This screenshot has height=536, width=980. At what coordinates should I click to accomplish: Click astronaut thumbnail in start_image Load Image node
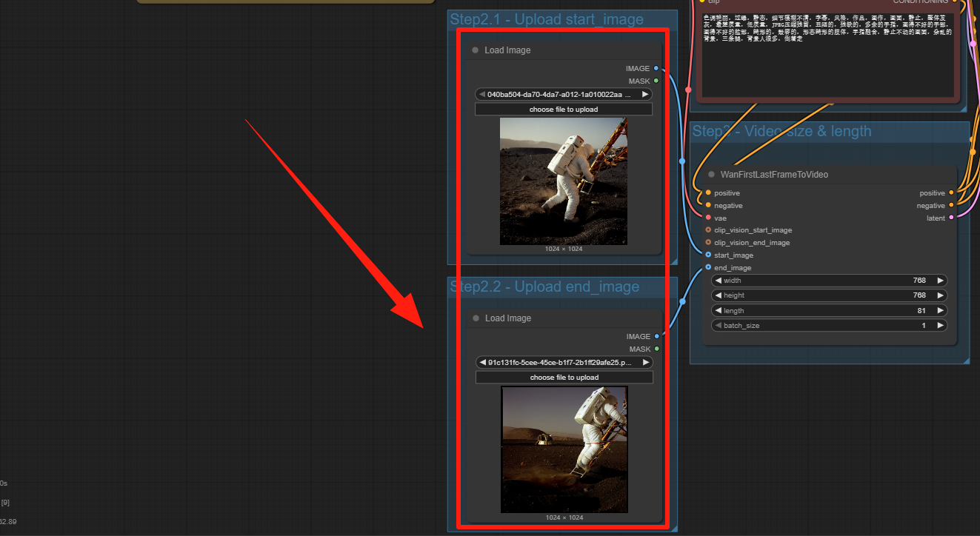[564, 181]
